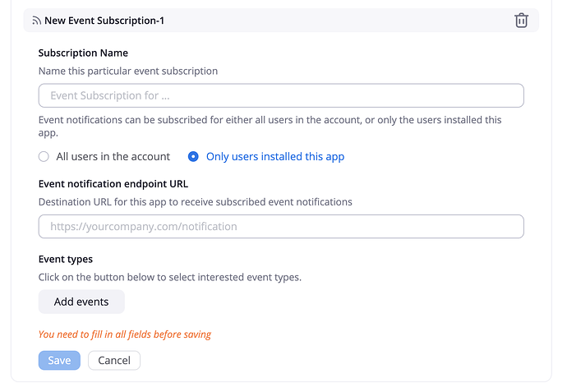Screen dimensions: 567x392
Task: Click the Event notification endpoint URL heading
Action: 113,183
